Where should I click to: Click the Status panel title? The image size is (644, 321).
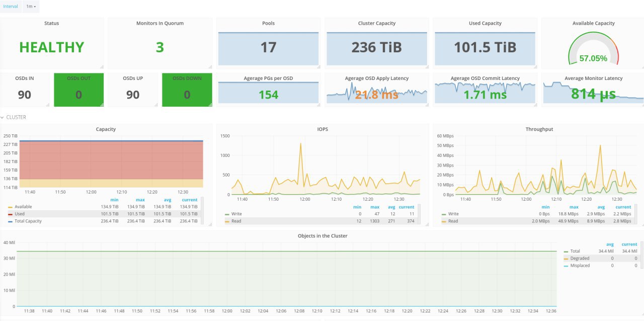pyautogui.click(x=51, y=23)
